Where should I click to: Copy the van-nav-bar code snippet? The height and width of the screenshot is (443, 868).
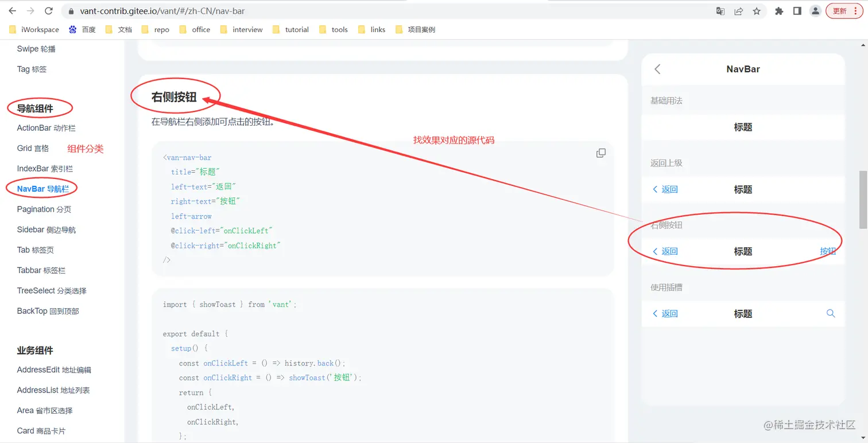(601, 153)
